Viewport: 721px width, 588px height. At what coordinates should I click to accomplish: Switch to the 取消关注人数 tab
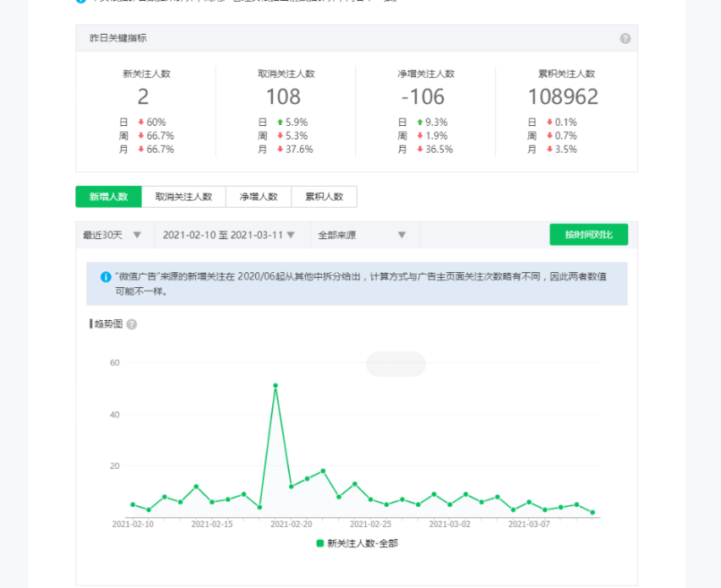183,197
